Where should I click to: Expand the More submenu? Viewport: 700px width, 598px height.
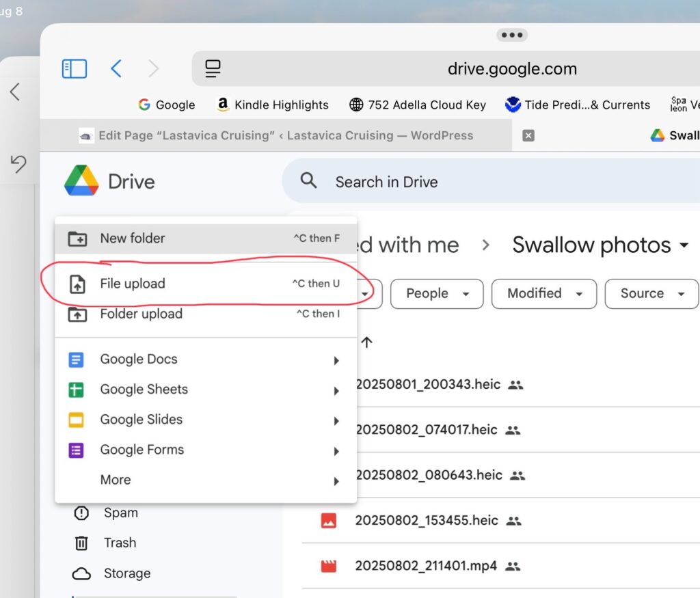click(206, 480)
